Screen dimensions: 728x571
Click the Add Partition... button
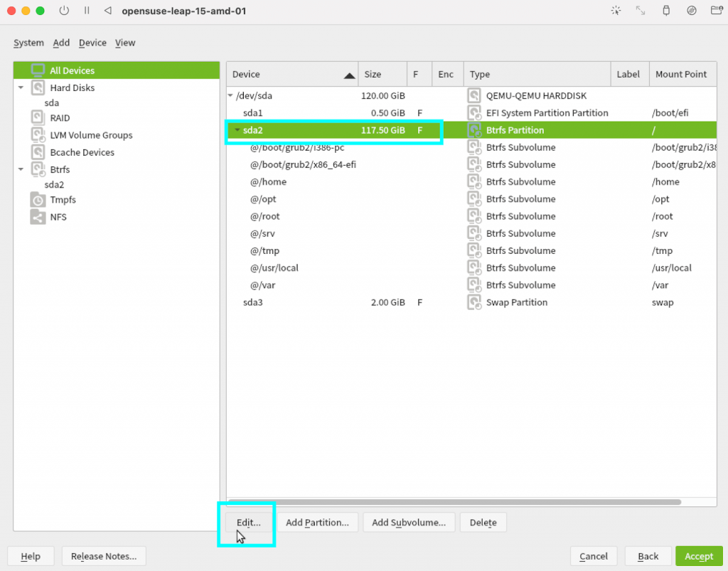[x=317, y=522]
